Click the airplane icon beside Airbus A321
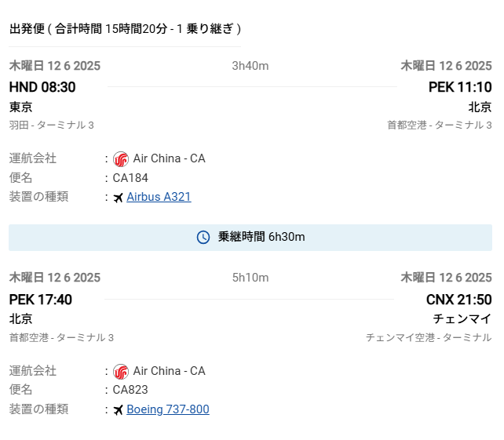Viewport: 504px width, 440px height. tap(119, 198)
